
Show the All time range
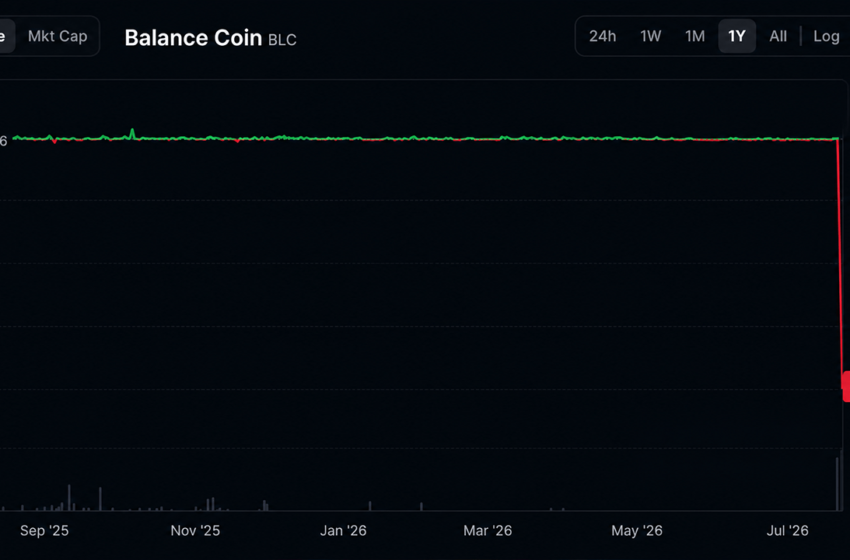(778, 36)
